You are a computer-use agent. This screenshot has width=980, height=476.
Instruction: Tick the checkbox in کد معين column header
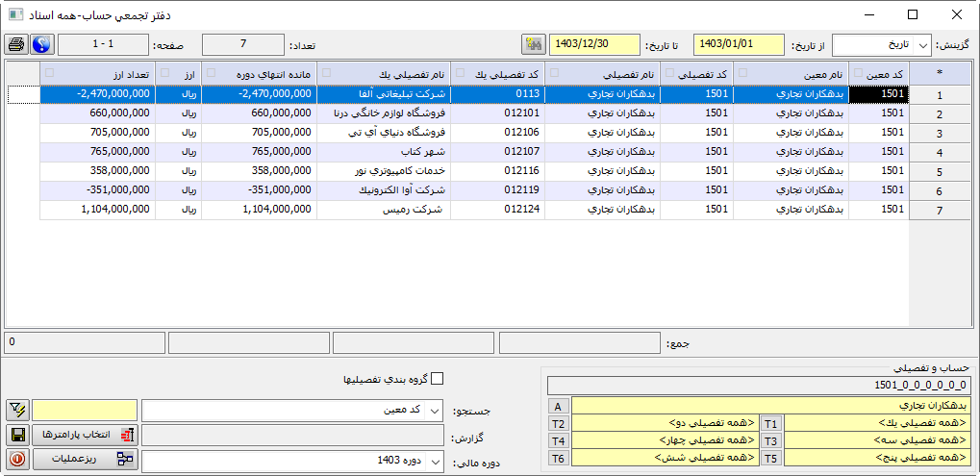click(x=858, y=72)
